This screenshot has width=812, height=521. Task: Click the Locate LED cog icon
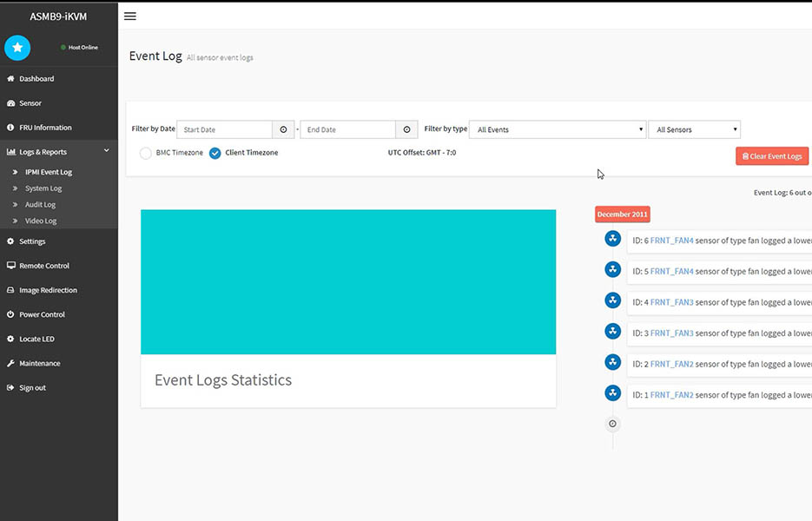coord(10,339)
